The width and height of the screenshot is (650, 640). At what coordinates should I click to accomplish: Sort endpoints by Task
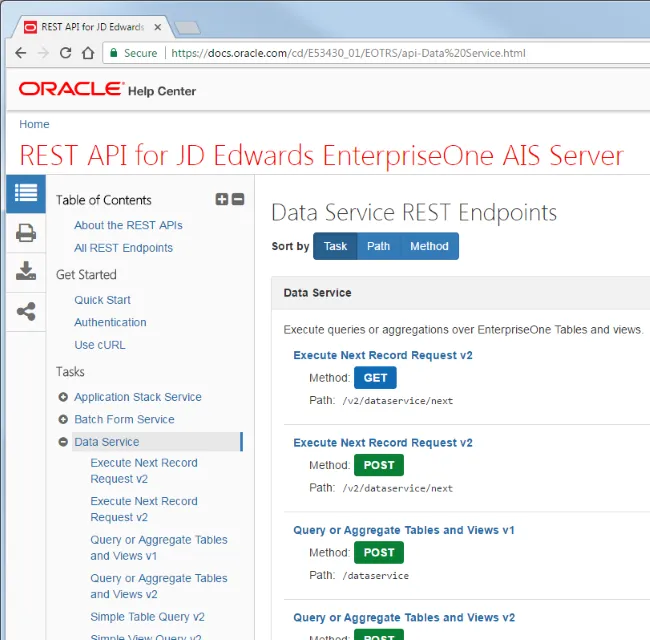coord(335,246)
